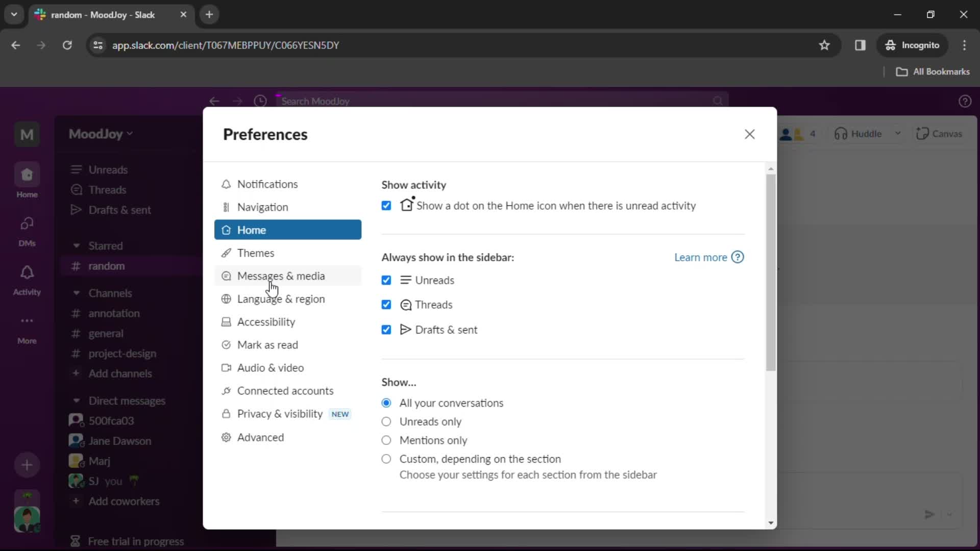980x551 pixels.
Task: Uncheck Drafts & sent from sidebar
Action: click(386, 330)
